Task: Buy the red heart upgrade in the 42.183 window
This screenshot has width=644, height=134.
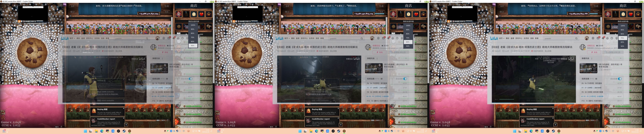Action: 416,14
